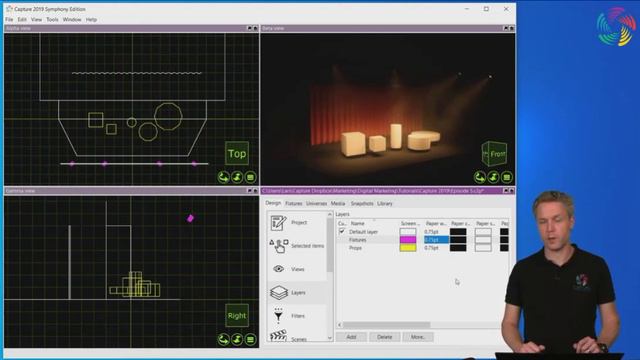640x360 pixels.
Task: Open the View menu
Action: pyautogui.click(x=36, y=20)
